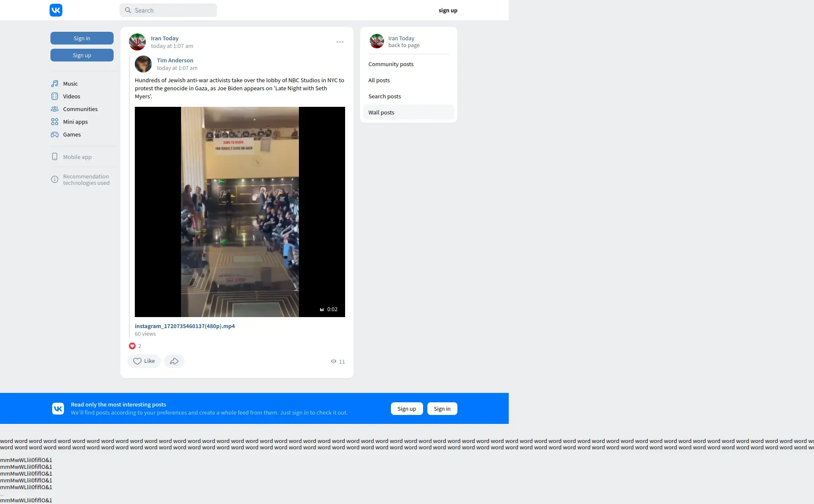Click Recommendation technologies info icon
This screenshot has width=814, height=504.
coord(55,179)
